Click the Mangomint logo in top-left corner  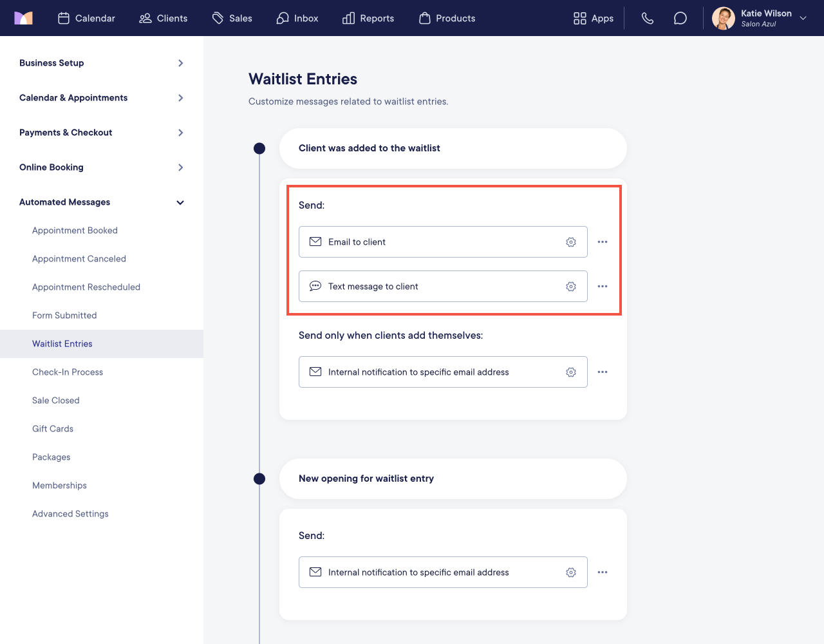[23, 18]
